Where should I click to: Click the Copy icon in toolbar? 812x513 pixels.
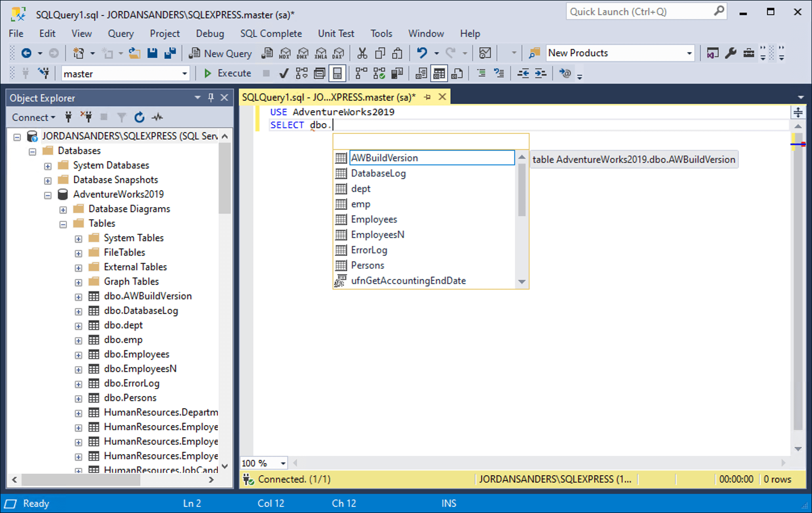click(380, 53)
